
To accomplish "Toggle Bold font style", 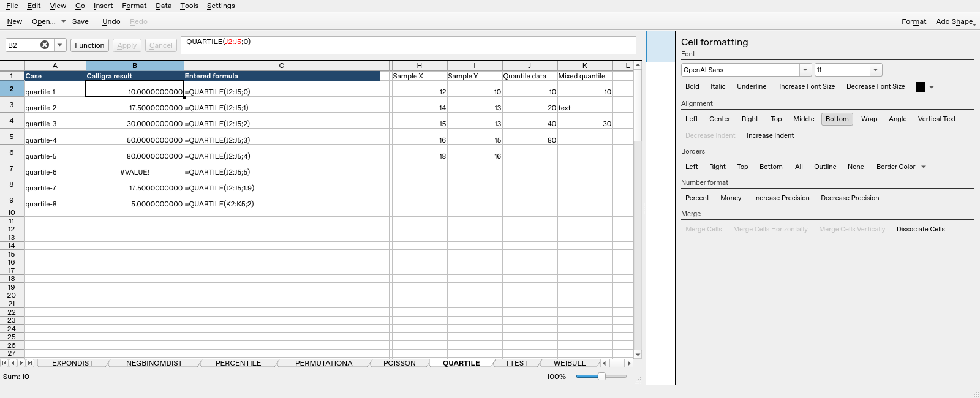I will pyautogui.click(x=692, y=87).
